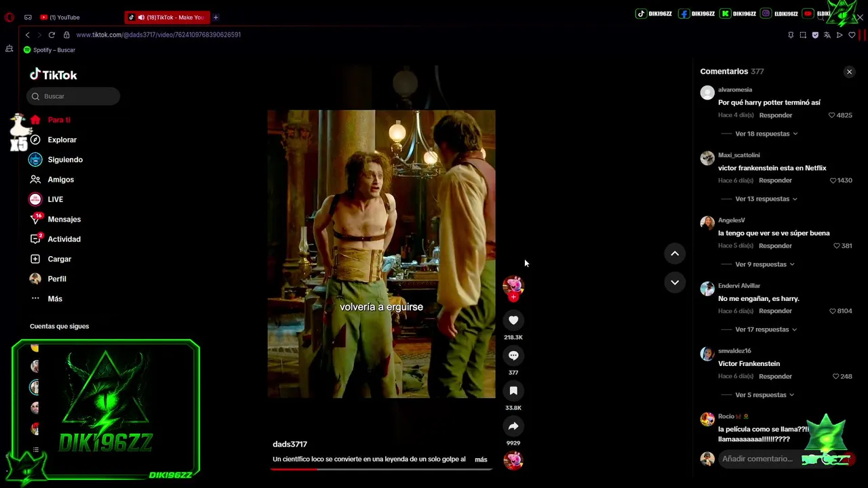The image size is (868, 488).
Task: Share the video via arrow icon
Action: [513, 426]
